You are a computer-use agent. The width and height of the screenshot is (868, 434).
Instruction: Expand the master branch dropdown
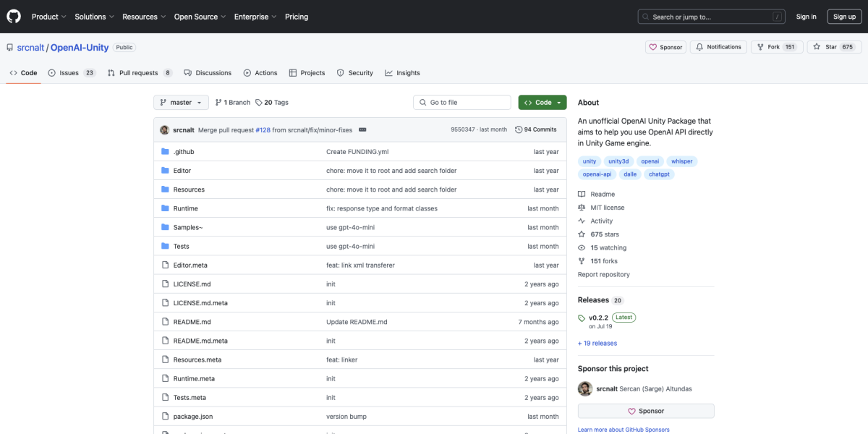181,103
